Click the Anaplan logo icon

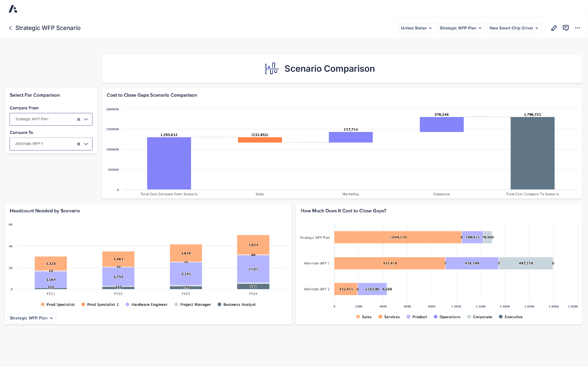[x=13, y=9]
